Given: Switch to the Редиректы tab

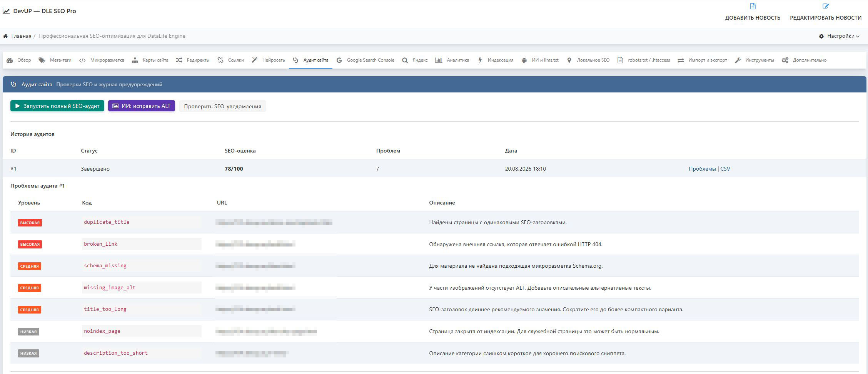Looking at the screenshot, I should (193, 60).
